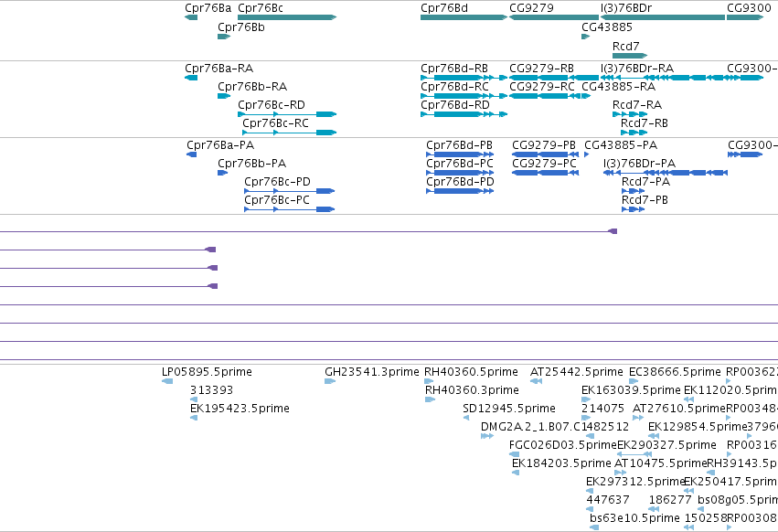This screenshot has height=532, width=778.
Task: Click EST label EK195423.5prime
Action: click(240, 409)
